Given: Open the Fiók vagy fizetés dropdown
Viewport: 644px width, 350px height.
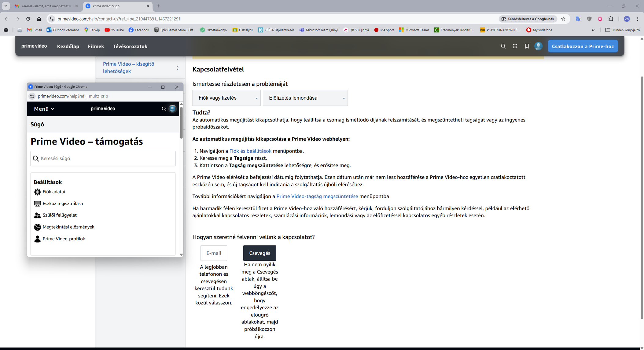Looking at the screenshot, I should coord(226,98).
